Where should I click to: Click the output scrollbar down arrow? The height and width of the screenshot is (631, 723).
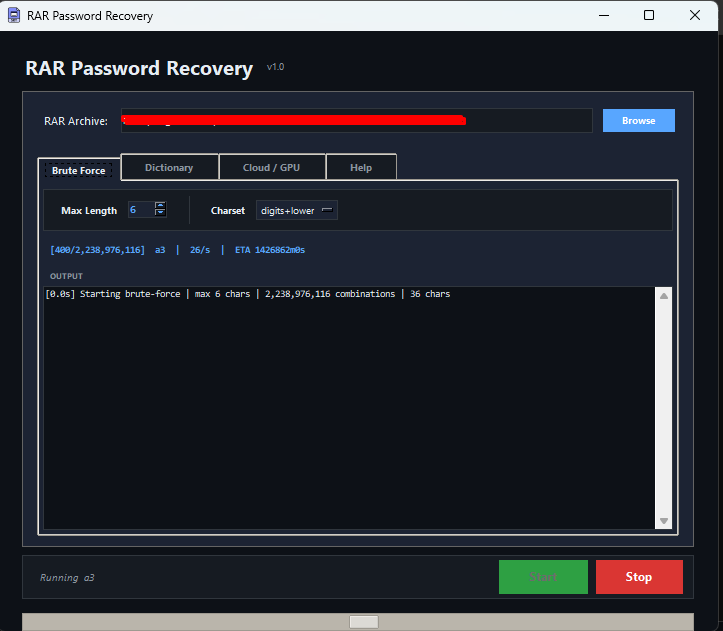click(664, 521)
